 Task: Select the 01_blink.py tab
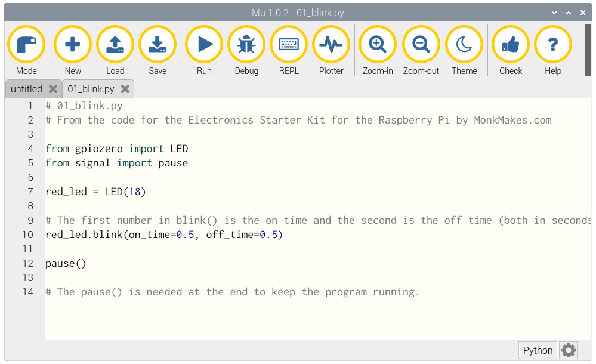(91, 89)
